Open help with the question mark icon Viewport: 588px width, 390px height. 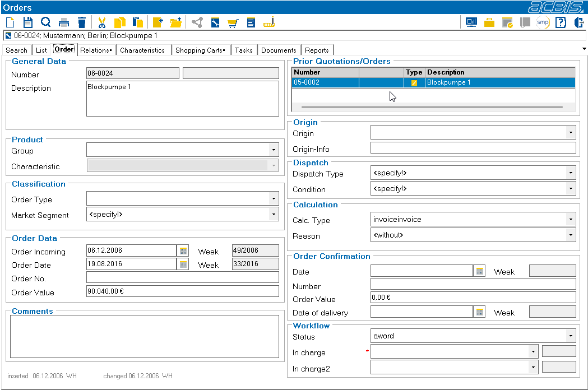[x=561, y=22]
